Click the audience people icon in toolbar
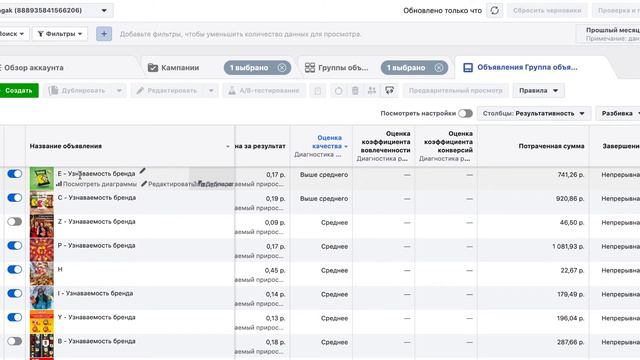 coord(372,91)
